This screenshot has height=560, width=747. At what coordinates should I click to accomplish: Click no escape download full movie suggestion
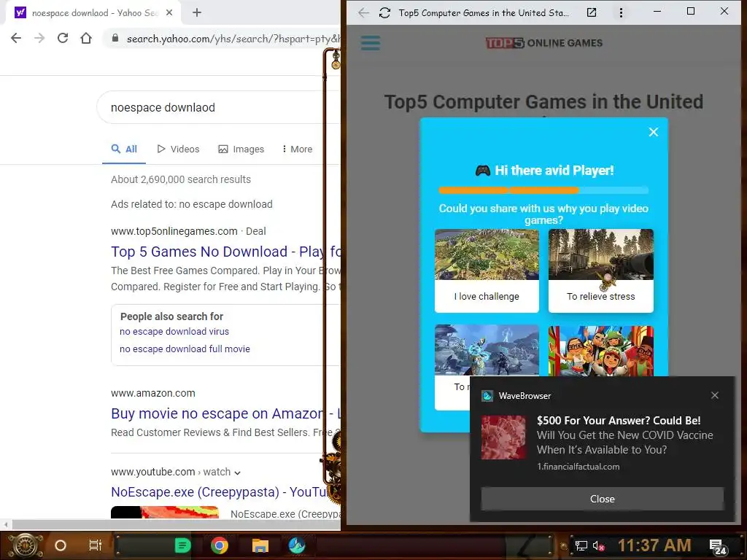(185, 349)
